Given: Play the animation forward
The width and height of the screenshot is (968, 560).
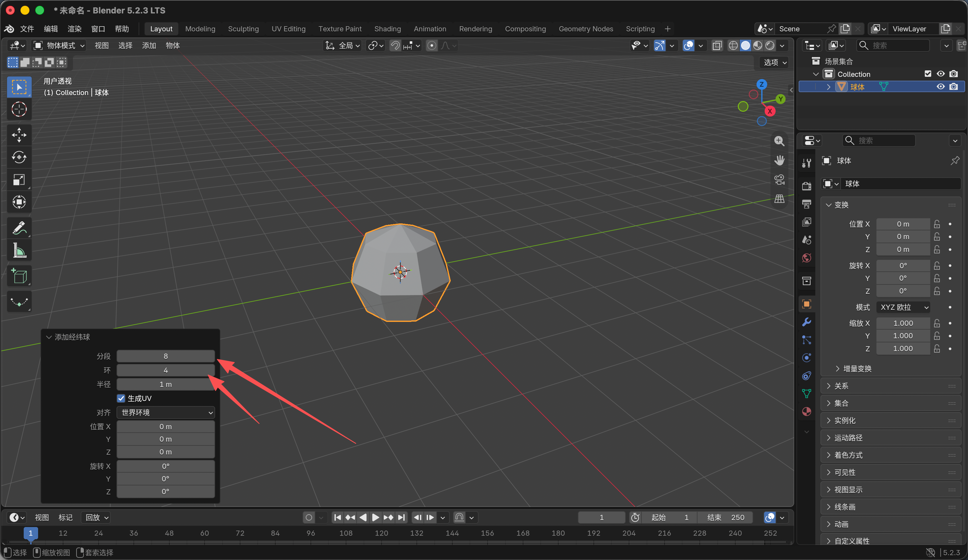Looking at the screenshot, I should click(x=375, y=517).
